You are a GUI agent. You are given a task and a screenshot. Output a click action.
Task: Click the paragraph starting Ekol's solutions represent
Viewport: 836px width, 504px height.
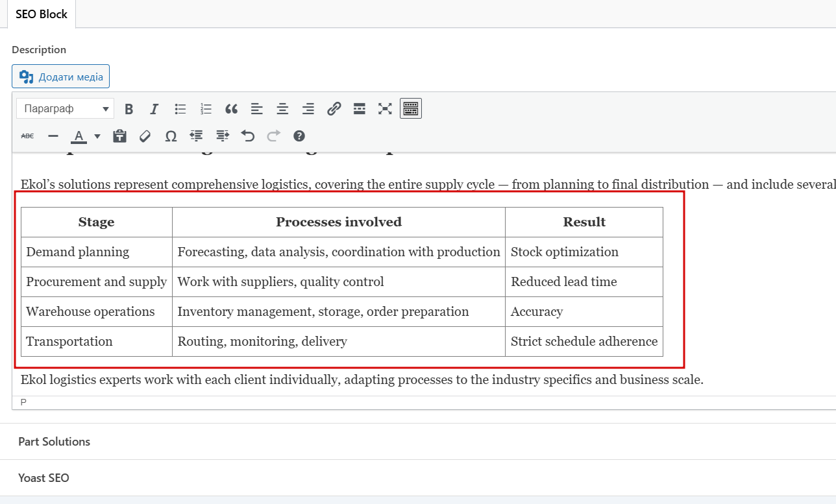428,185
